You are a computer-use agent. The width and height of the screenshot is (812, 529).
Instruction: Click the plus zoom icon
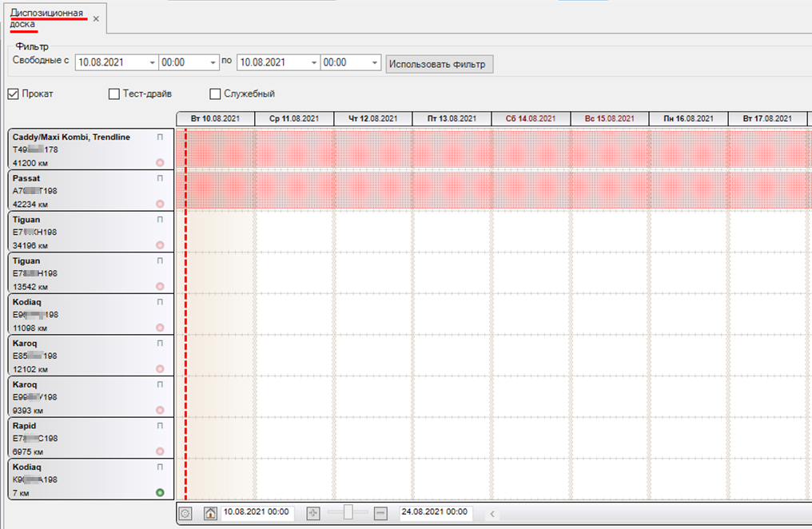pos(313,513)
